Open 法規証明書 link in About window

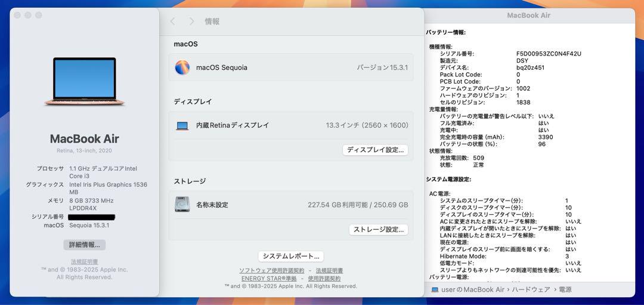[x=85, y=262]
